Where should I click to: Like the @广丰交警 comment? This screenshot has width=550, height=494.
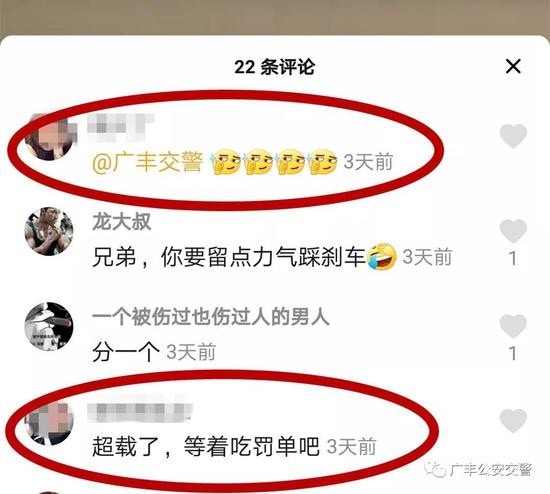[513, 136]
